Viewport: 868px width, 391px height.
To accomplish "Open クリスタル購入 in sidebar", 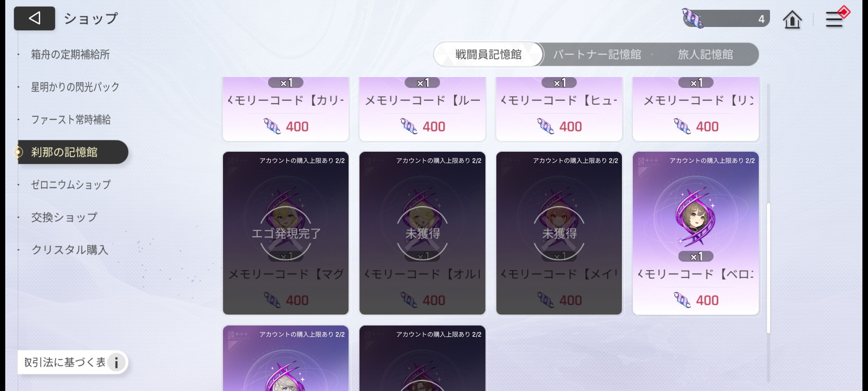I will [x=70, y=250].
